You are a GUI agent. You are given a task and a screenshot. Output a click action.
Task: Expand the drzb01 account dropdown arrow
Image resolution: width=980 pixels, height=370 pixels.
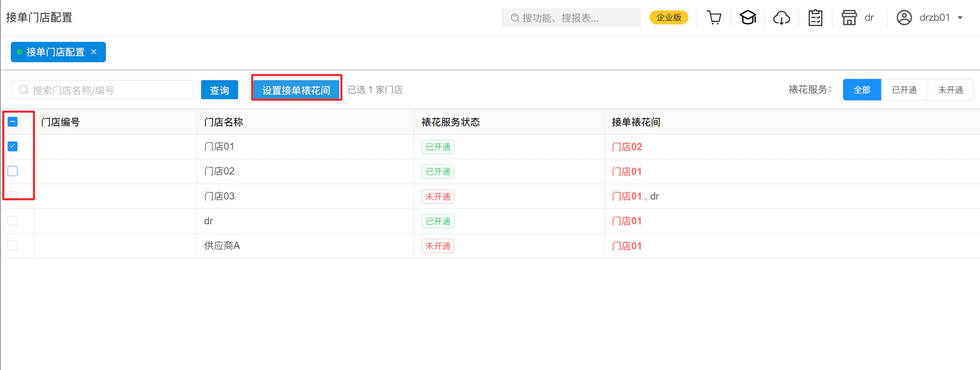(x=960, y=18)
